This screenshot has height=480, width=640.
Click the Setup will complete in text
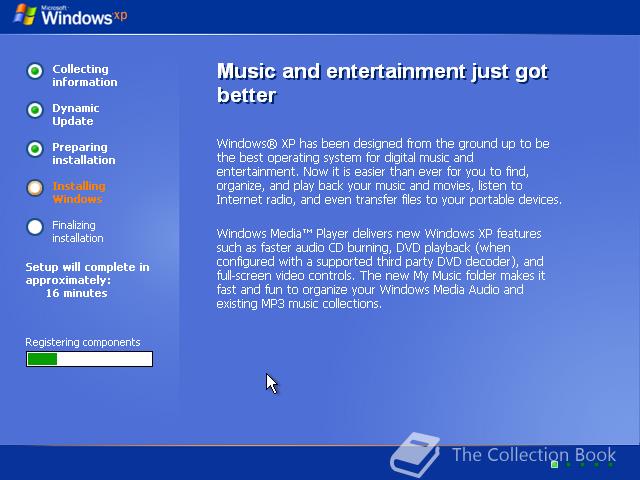[87, 267]
